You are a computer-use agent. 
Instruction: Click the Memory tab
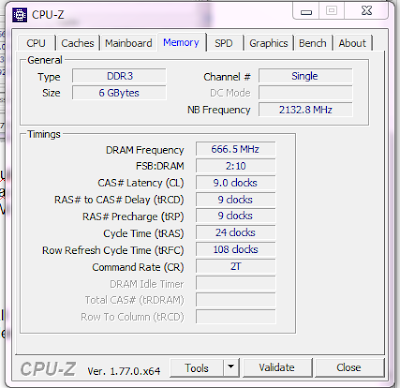(x=181, y=42)
